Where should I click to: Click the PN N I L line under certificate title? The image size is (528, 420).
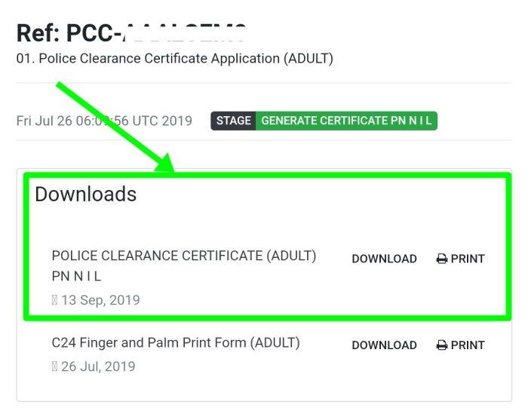76,277
